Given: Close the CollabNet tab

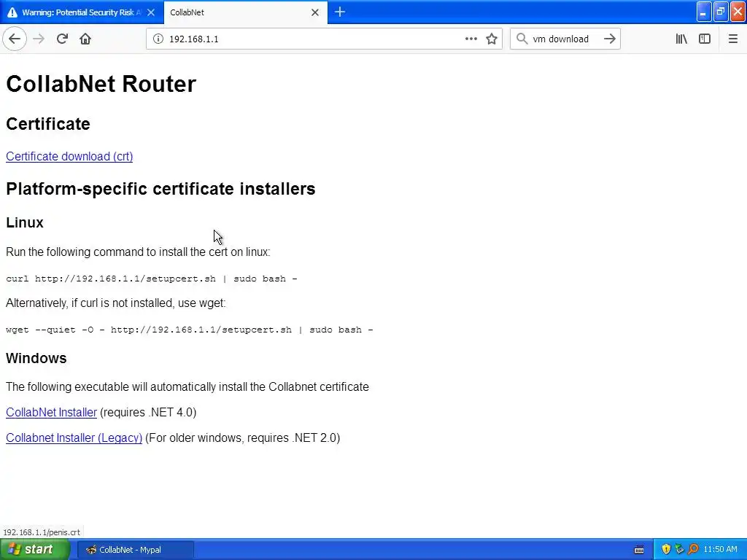Looking at the screenshot, I should pyautogui.click(x=315, y=12).
